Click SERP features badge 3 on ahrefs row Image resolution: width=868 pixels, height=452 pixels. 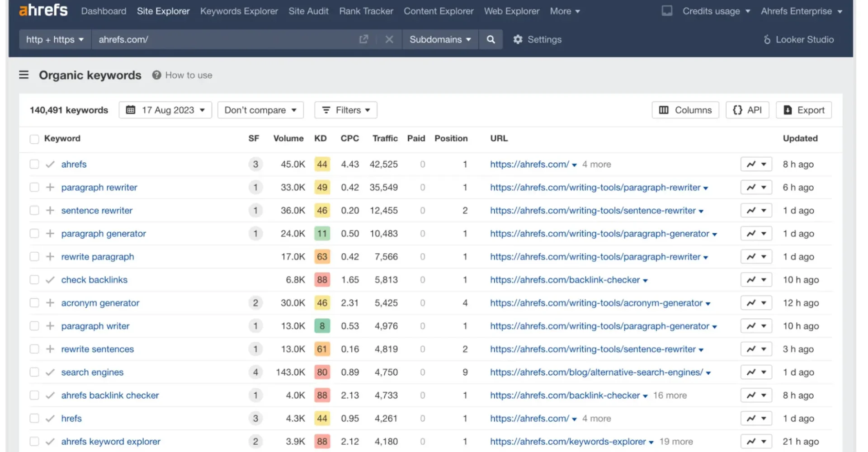(255, 164)
